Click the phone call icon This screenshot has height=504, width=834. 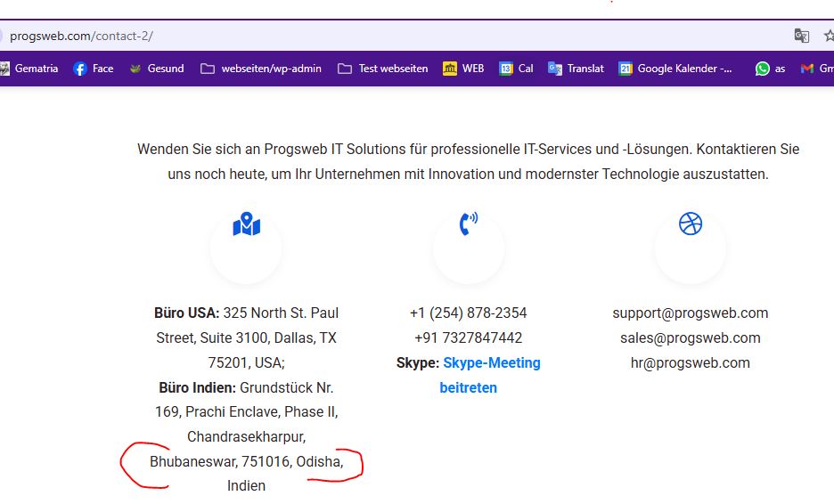tap(469, 224)
